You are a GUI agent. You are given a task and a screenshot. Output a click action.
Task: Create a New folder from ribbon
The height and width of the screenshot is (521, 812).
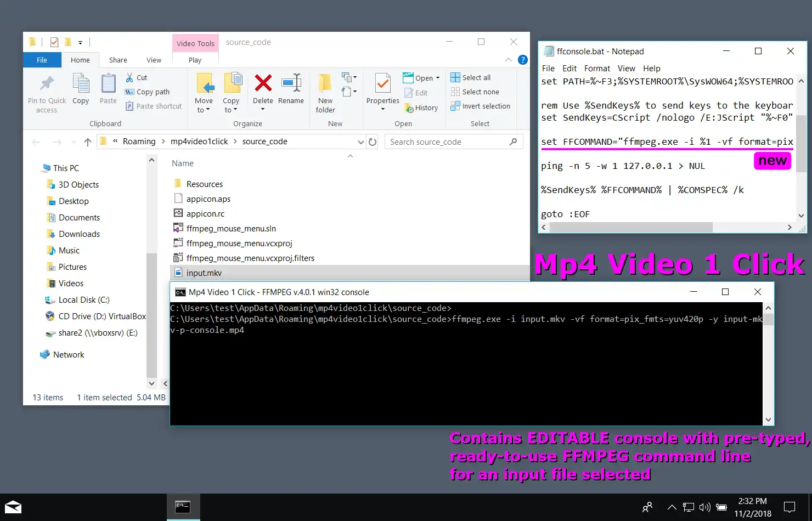(x=325, y=93)
